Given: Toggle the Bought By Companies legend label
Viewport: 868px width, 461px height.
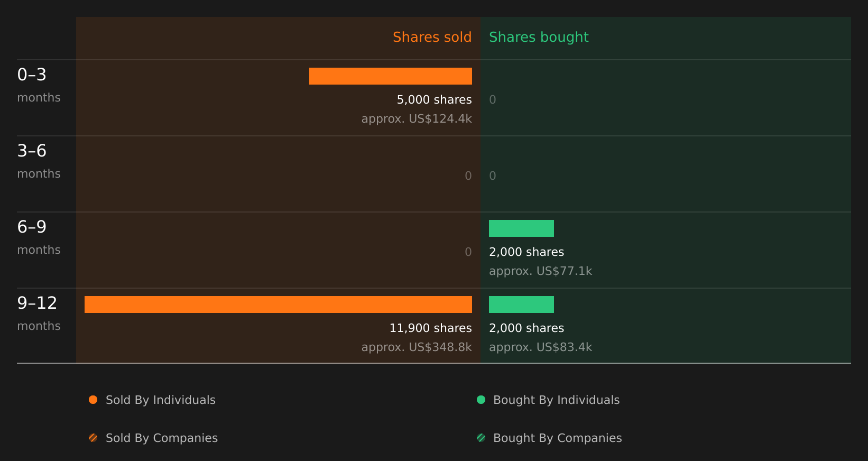Looking at the screenshot, I should 558,438.
